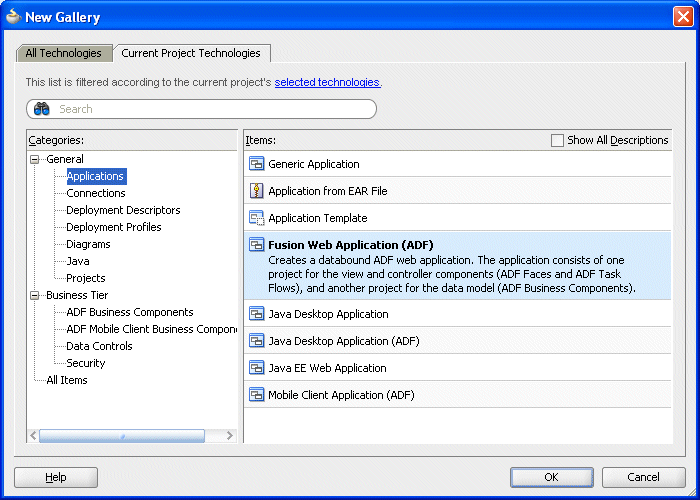Click the Cancel button
This screenshot has width=700, height=500.
(x=643, y=477)
